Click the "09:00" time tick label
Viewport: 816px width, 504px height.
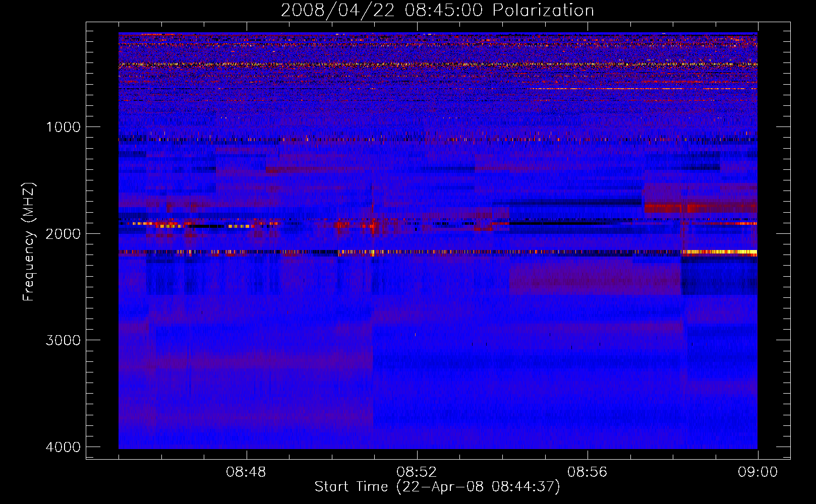pos(757,472)
